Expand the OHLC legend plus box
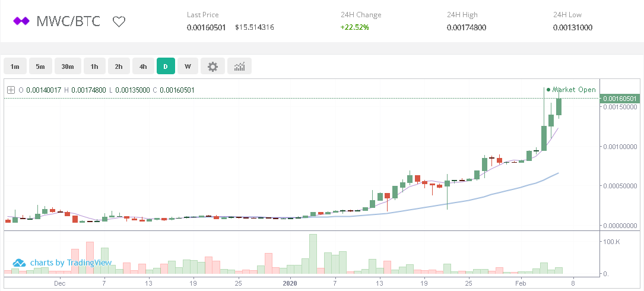The image size is (644, 291). click(11, 90)
